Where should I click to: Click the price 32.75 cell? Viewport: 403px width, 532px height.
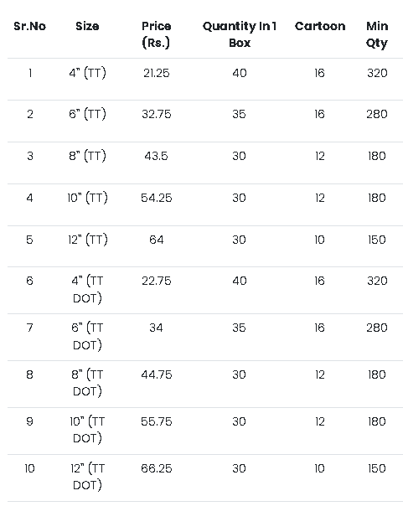click(x=156, y=114)
